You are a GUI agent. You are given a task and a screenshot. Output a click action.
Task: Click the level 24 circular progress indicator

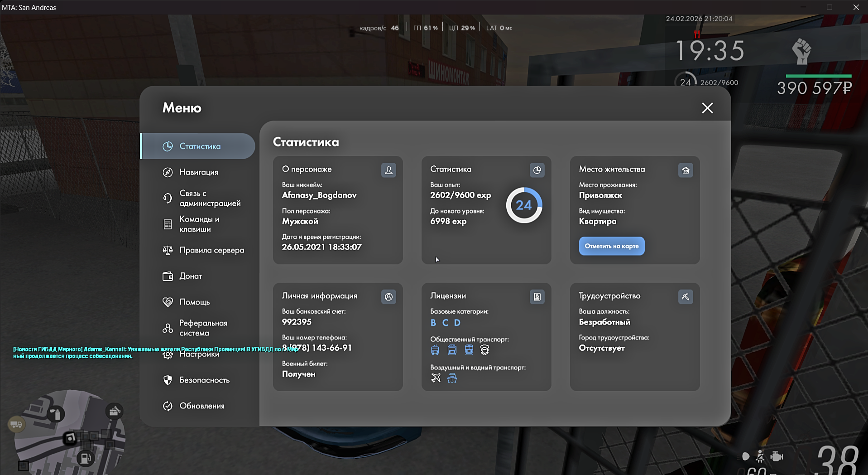point(524,205)
